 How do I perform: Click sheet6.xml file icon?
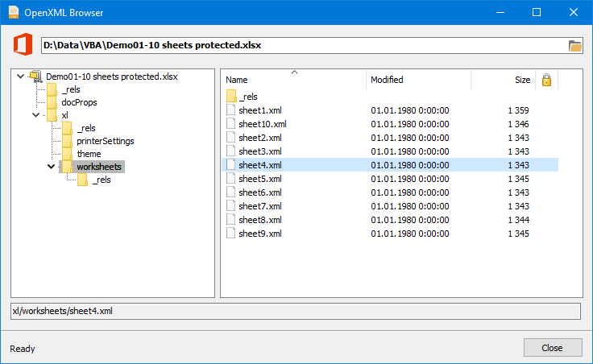(230, 192)
